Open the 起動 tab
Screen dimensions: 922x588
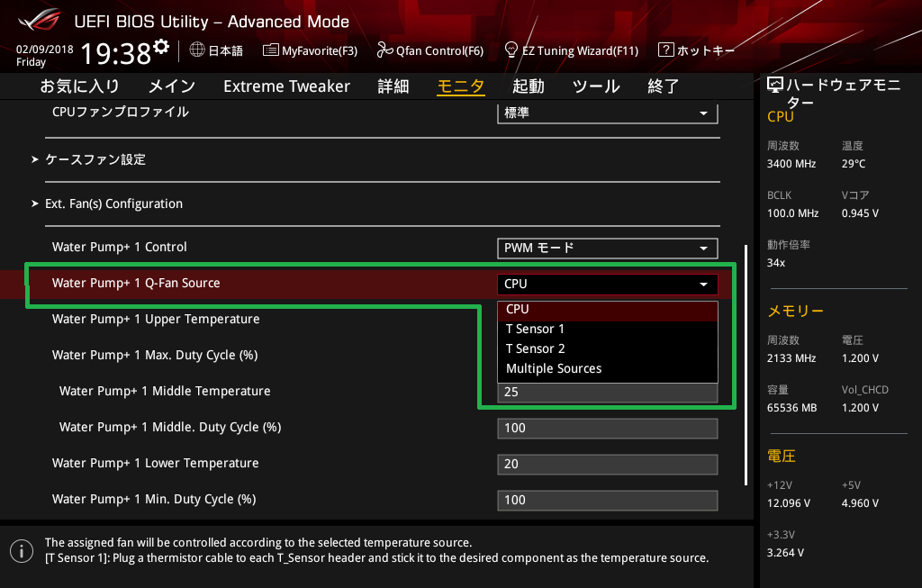(528, 86)
